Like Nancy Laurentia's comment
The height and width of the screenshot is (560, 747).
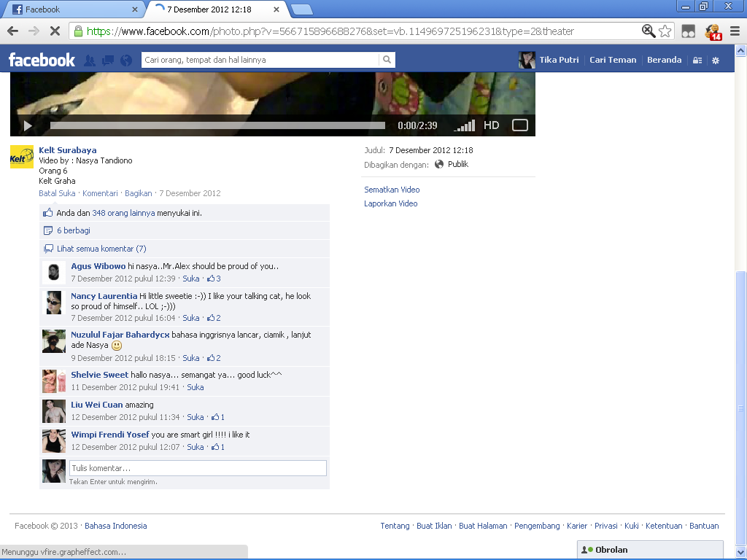[191, 318]
